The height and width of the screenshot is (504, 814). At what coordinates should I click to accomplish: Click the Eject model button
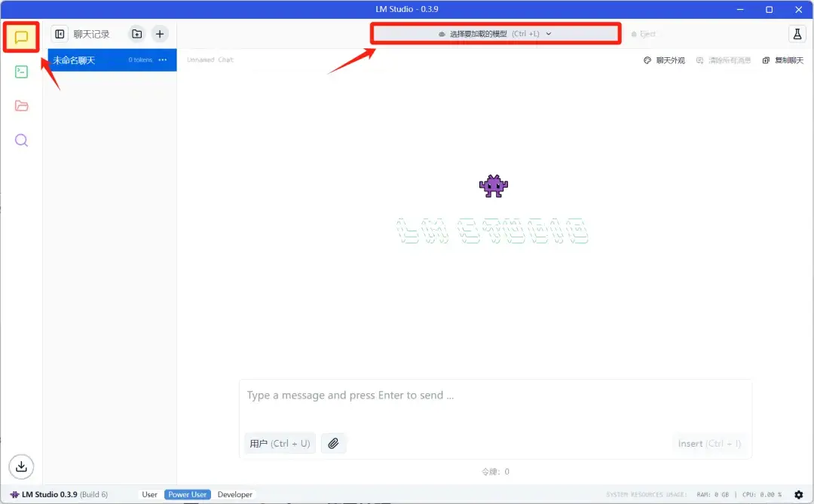(x=643, y=34)
